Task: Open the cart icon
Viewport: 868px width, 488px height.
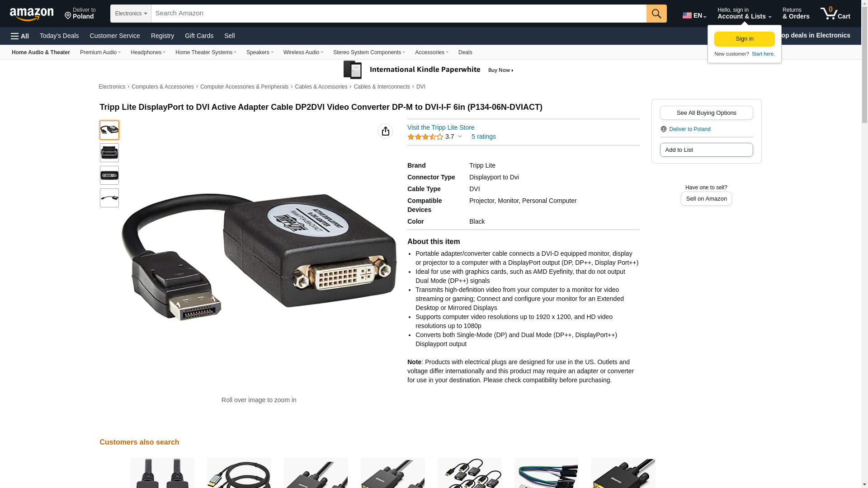Action: coord(835,14)
